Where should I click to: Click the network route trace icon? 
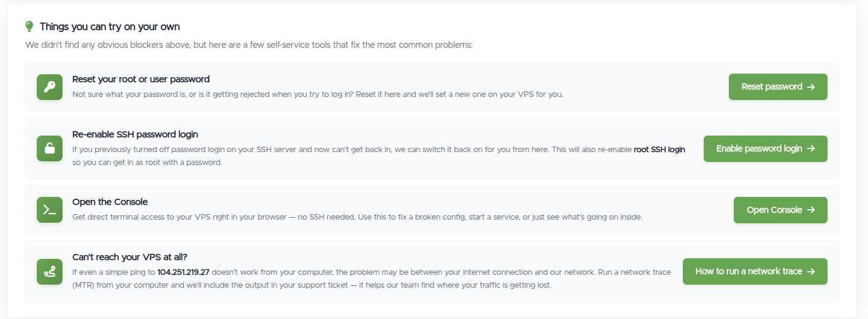pyautogui.click(x=50, y=271)
